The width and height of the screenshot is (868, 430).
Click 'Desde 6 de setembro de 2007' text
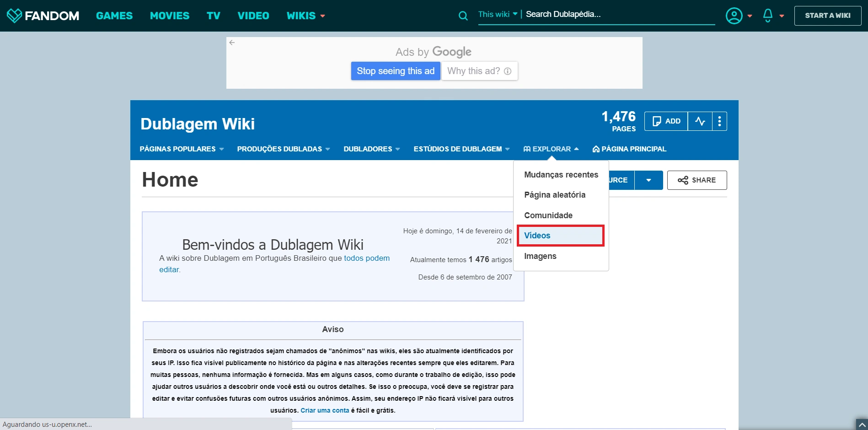point(465,277)
